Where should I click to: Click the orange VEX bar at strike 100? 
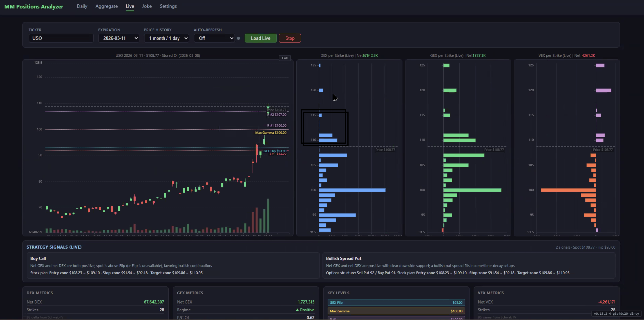[x=568, y=190]
